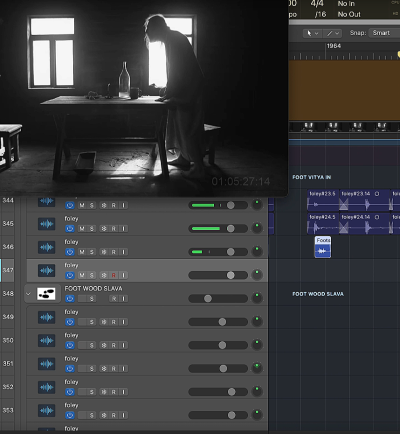400x434 pixels.
Task: Click the waveform track icon on track 346
Action: [46, 247]
